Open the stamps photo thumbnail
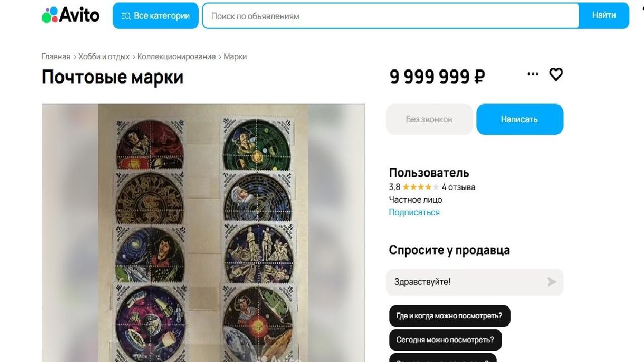 (203, 233)
